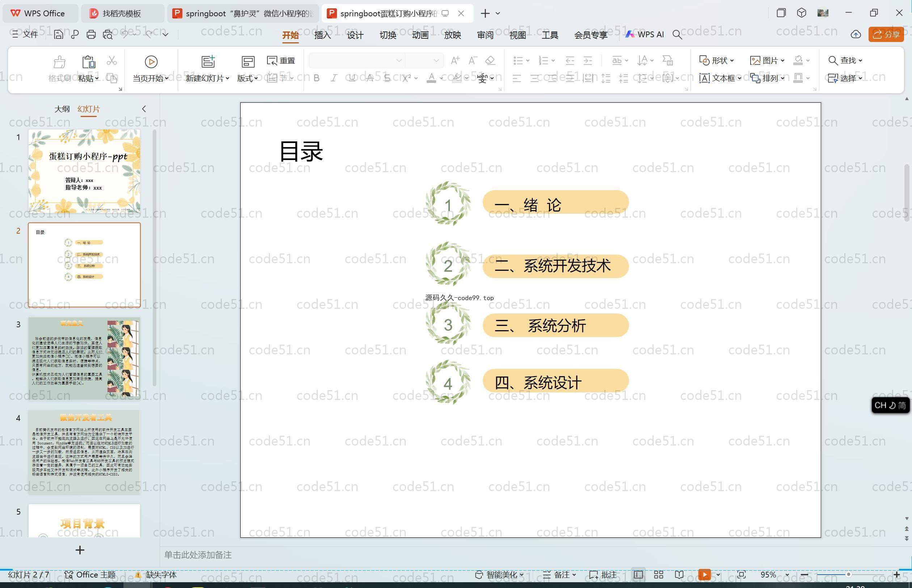Click the Reset (重置) layout button
This screenshot has height=588, width=912.
pos(281,60)
